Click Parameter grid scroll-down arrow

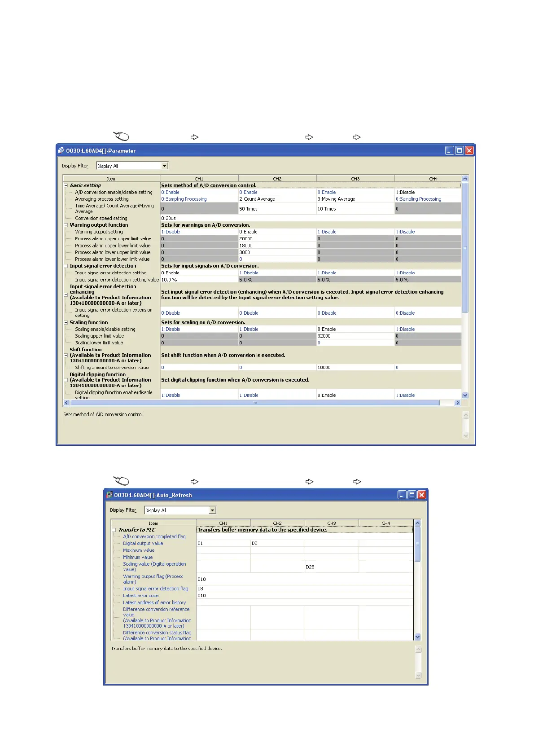[465, 396]
